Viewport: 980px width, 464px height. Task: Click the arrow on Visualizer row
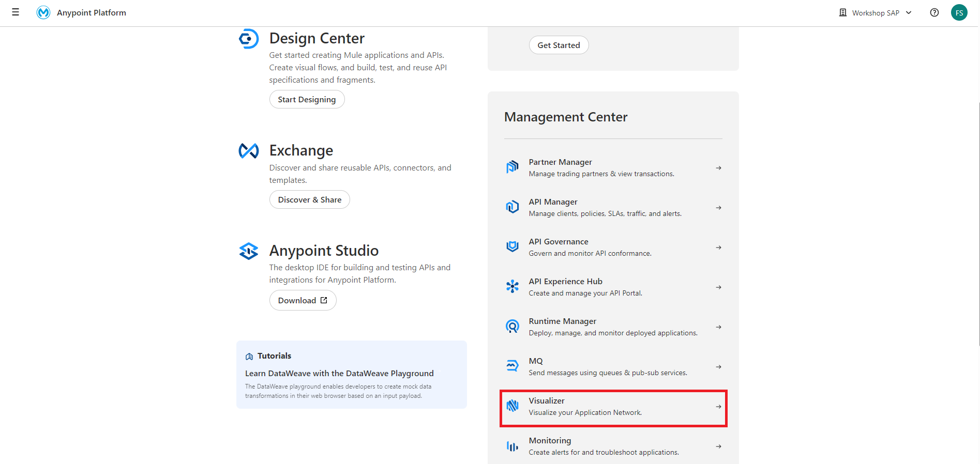coord(719,407)
